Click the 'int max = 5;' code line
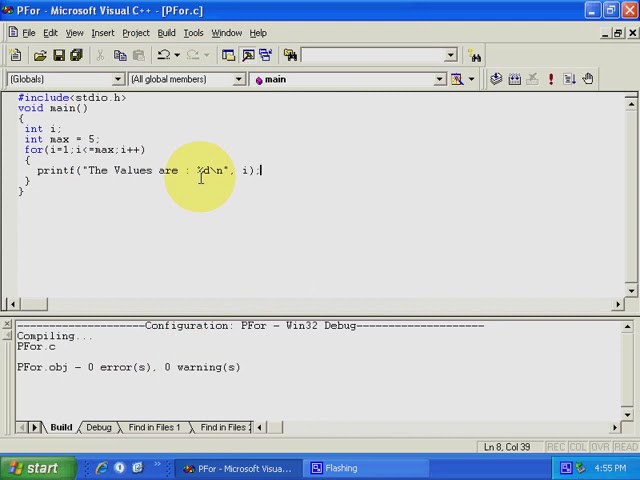Screen dimensions: 640x480 click(62, 139)
